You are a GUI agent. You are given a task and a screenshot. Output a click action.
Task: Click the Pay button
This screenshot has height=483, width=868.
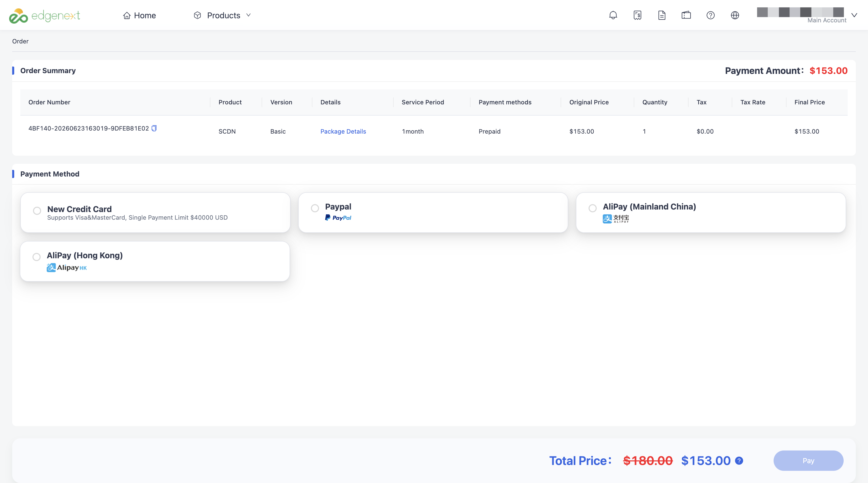click(808, 460)
